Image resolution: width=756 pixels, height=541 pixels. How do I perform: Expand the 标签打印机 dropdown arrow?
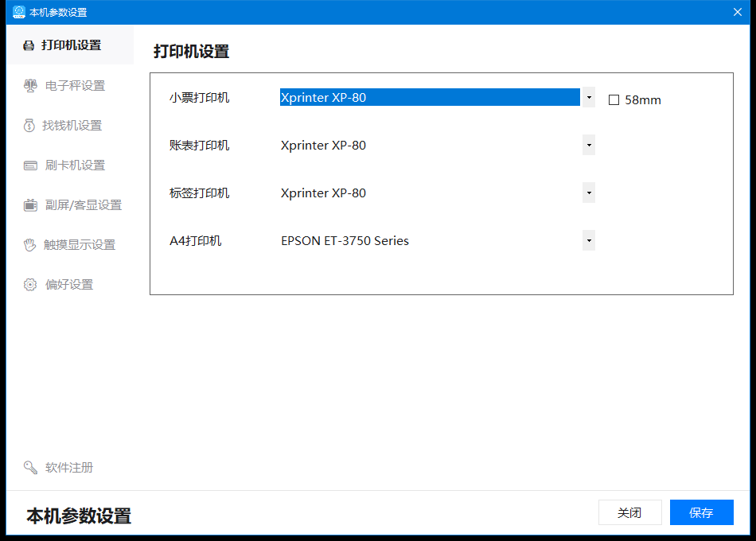(589, 193)
